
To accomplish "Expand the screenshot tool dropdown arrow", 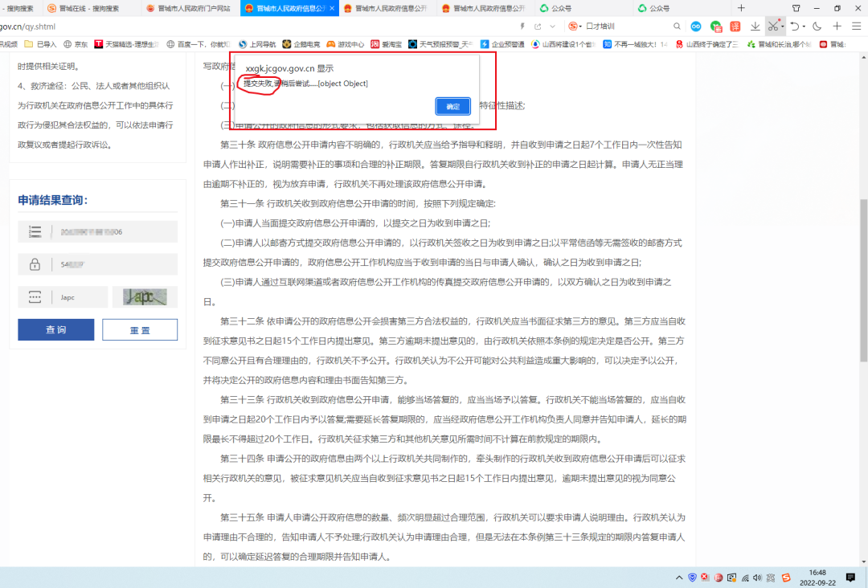I will [782, 26].
